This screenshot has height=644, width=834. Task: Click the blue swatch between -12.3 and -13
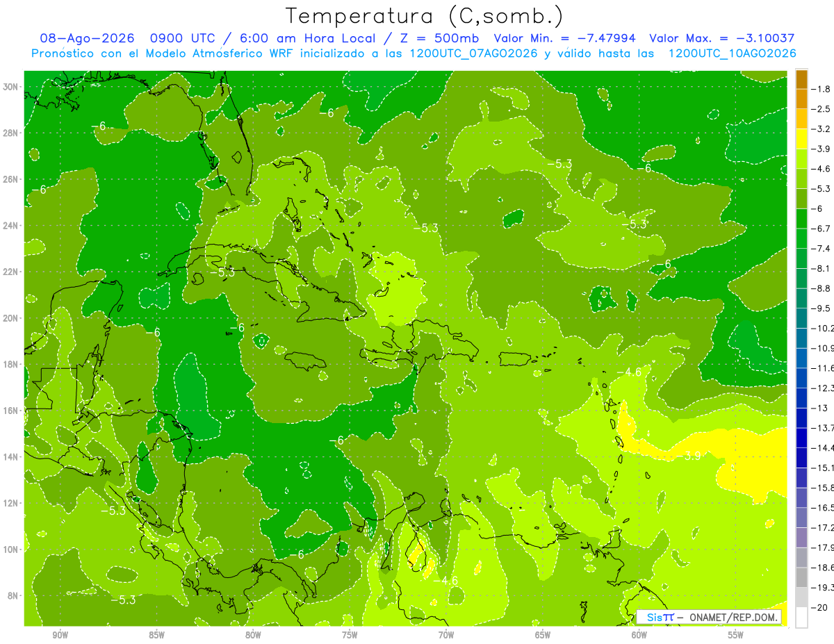coord(801,398)
